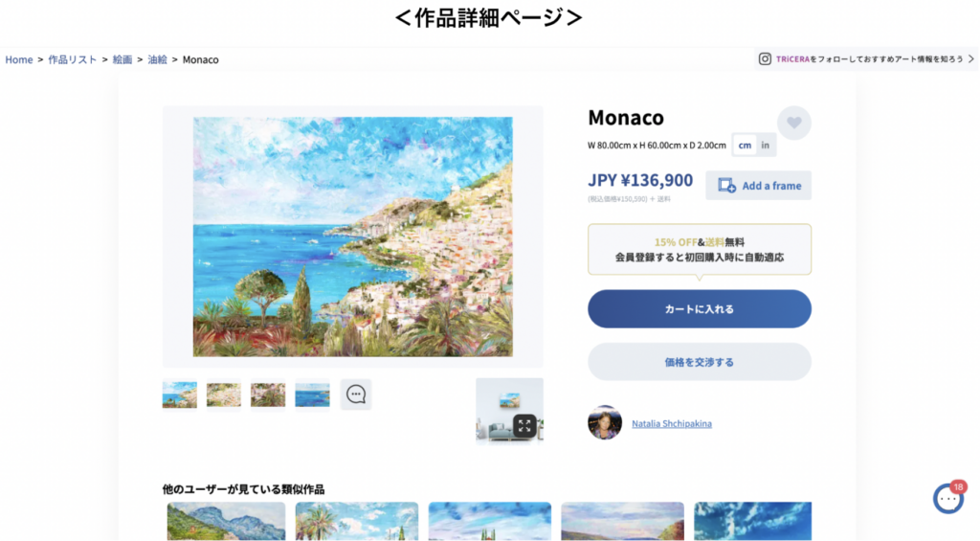Select the first painting thumbnail
This screenshot has width=980, height=541.
(x=179, y=394)
